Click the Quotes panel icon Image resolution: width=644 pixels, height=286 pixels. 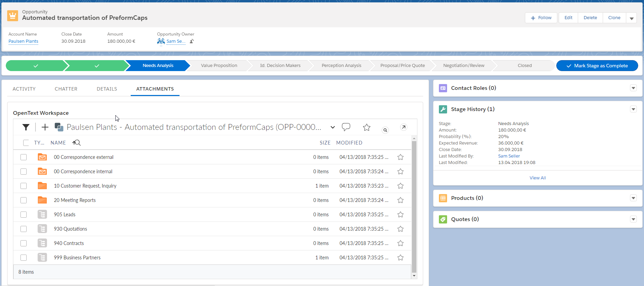tap(443, 219)
